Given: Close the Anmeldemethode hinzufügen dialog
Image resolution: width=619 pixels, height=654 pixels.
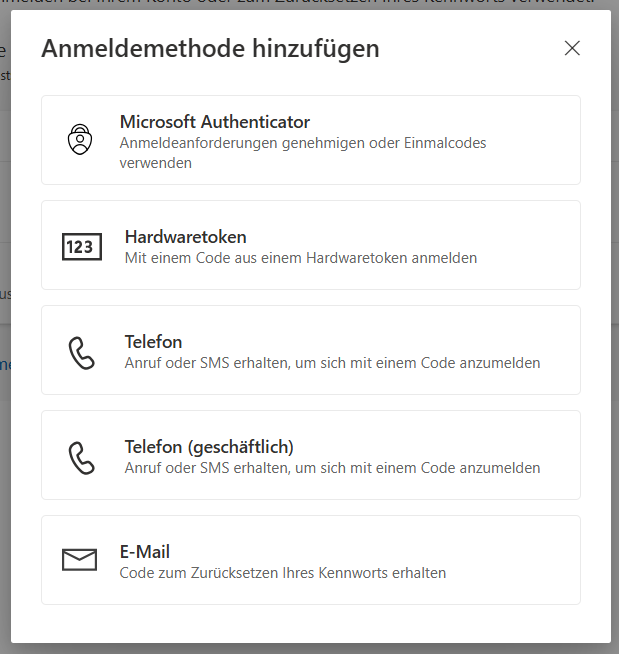Looking at the screenshot, I should pyautogui.click(x=572, y=48).
